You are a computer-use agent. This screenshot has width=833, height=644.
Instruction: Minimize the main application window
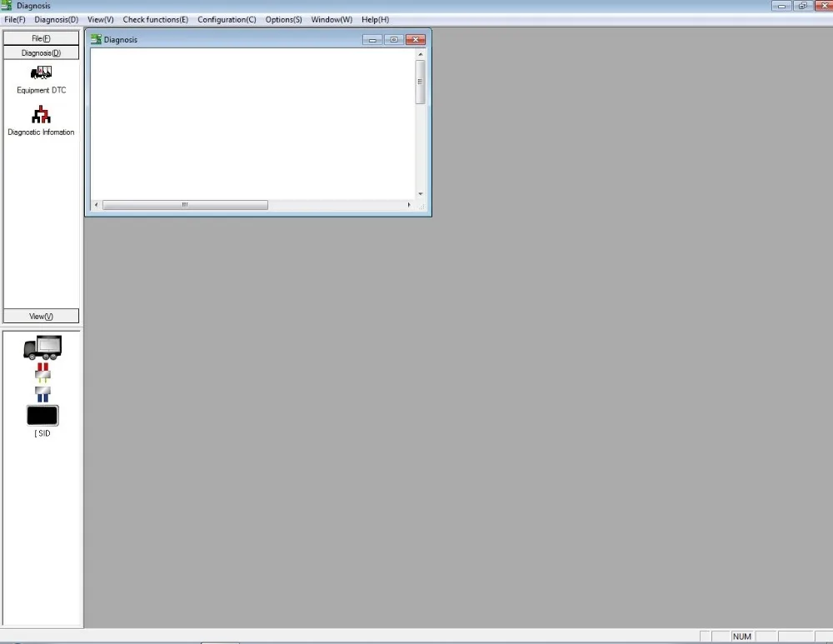pyautogui.click(x=781, y=6)
